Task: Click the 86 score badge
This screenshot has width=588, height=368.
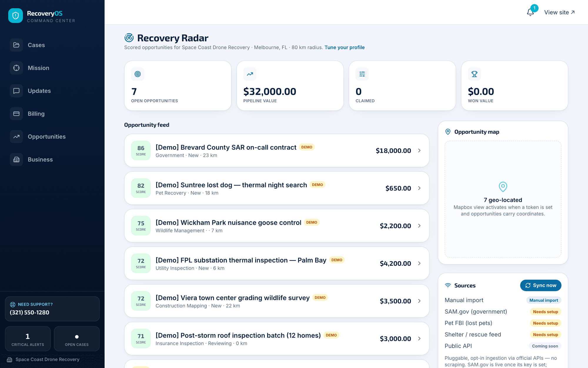Action: 141,150
